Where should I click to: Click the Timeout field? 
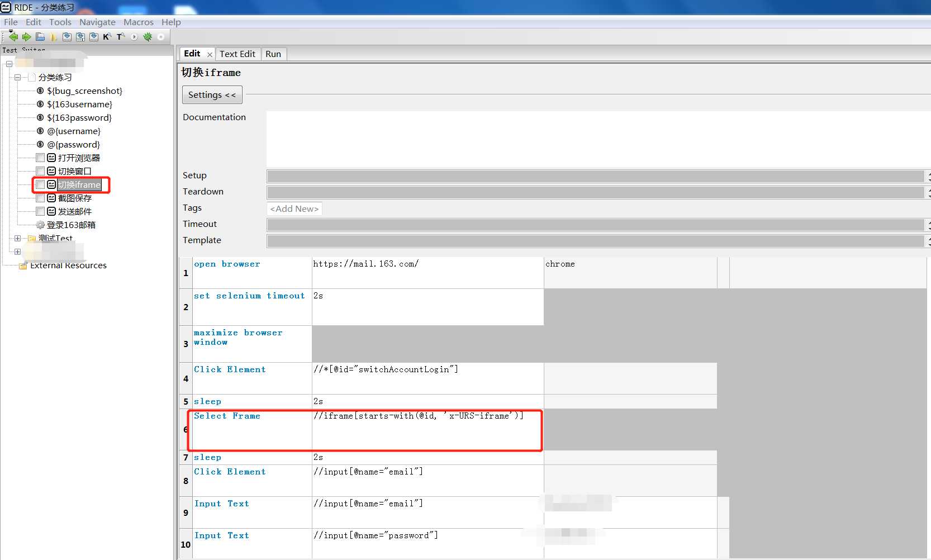point(595,225)
